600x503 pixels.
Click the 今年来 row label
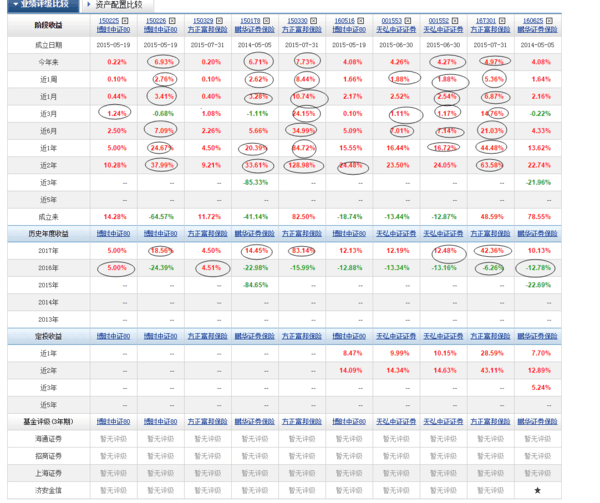[49, 62]
